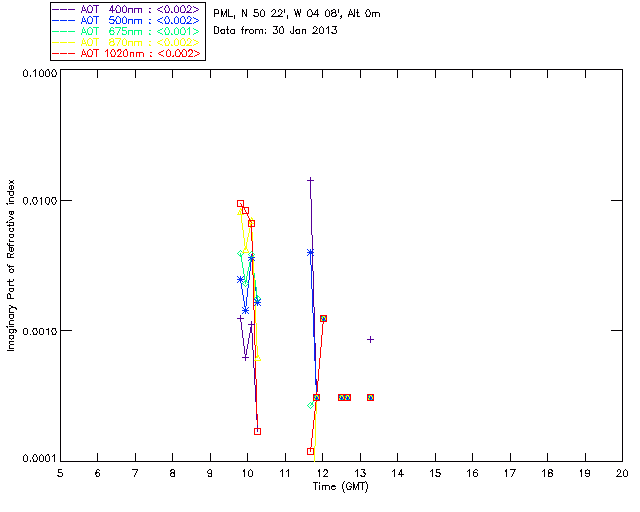
Task: Click x-axis tick label 19
Action: point(585,473)
